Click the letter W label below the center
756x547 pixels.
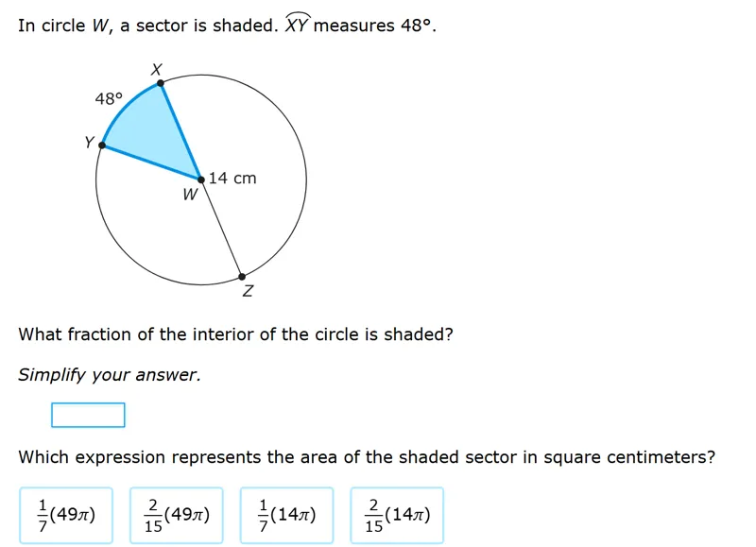(191, 195)
